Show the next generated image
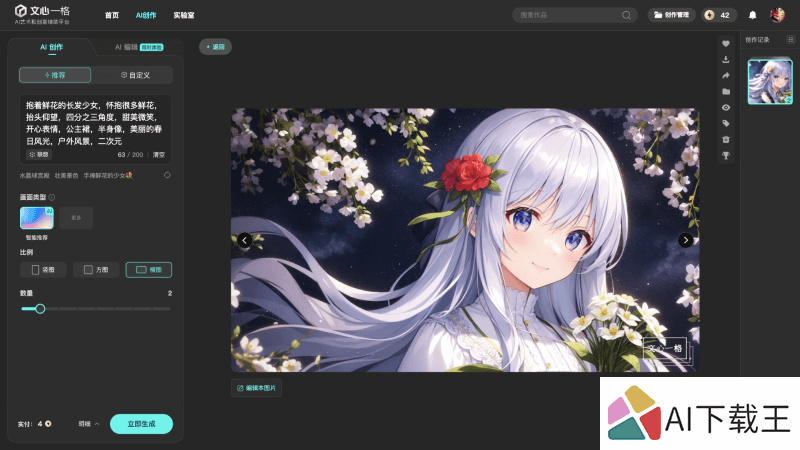 [x=685, y=240]
